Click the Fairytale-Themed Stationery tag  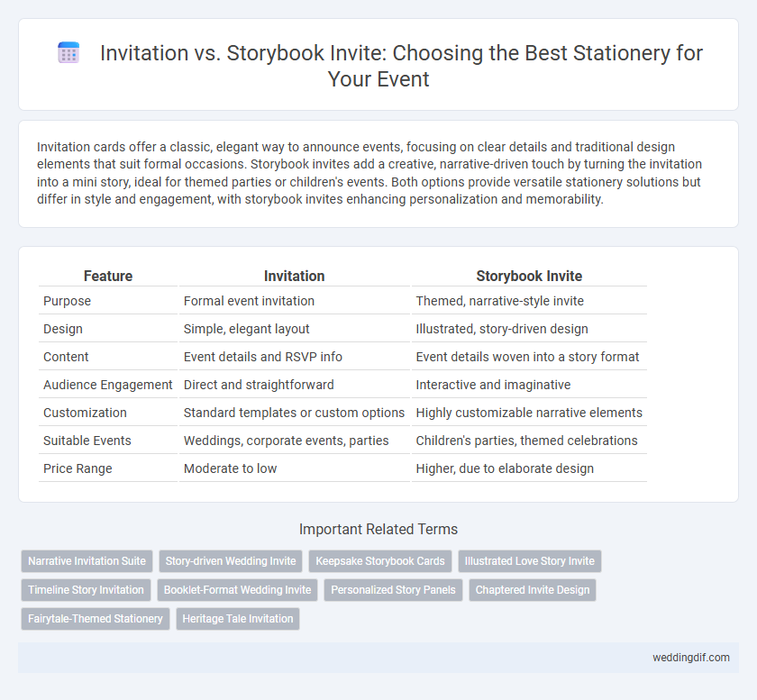[96, 619]
